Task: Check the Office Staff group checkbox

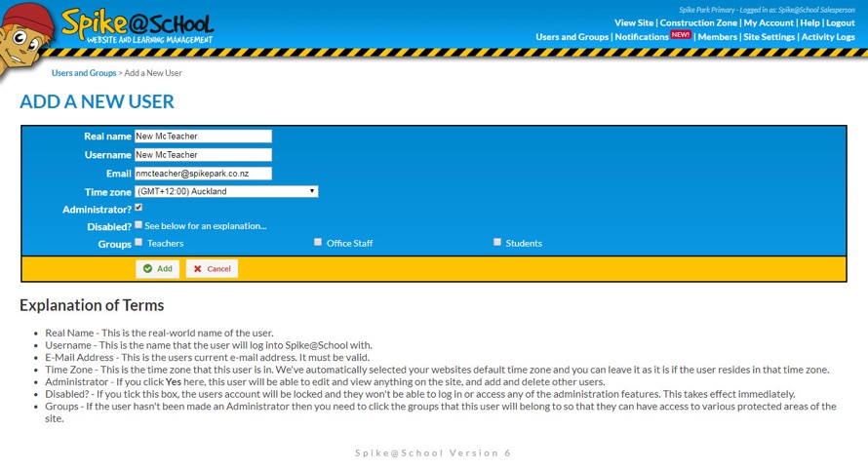Action: 318,242
